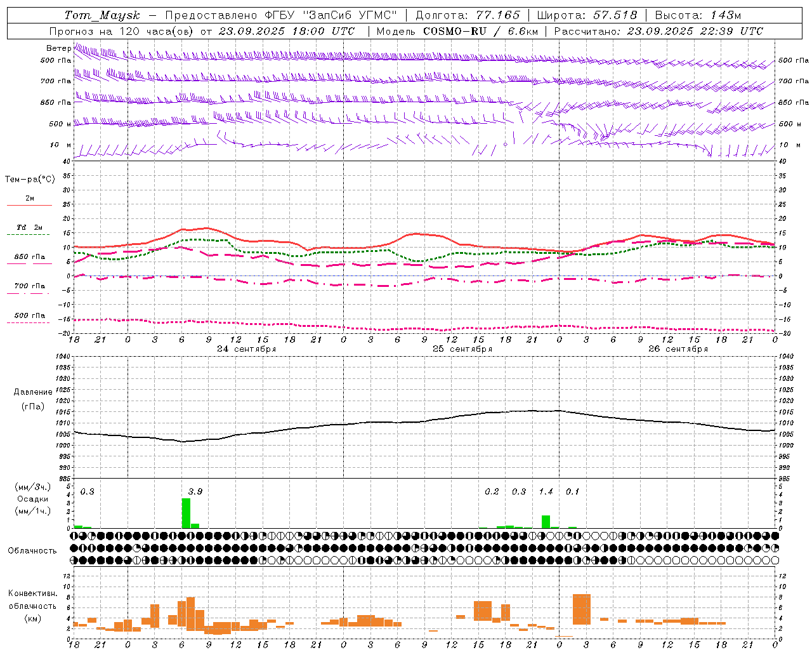Viewport: 812px width, 650px height.
Task: Click the "Тем-ра(°C)" temperature axis label
Action: 30,180
